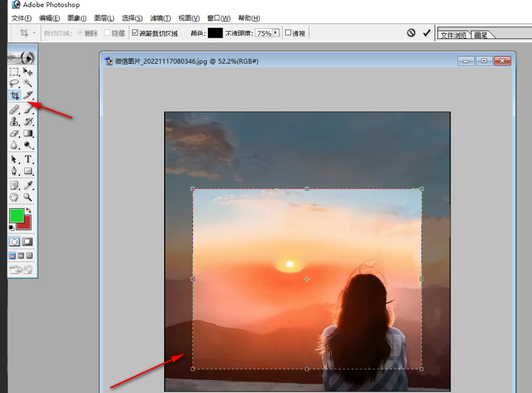Select the Magic Wand tool
532x393 pixels.
(x=28, y=83)
